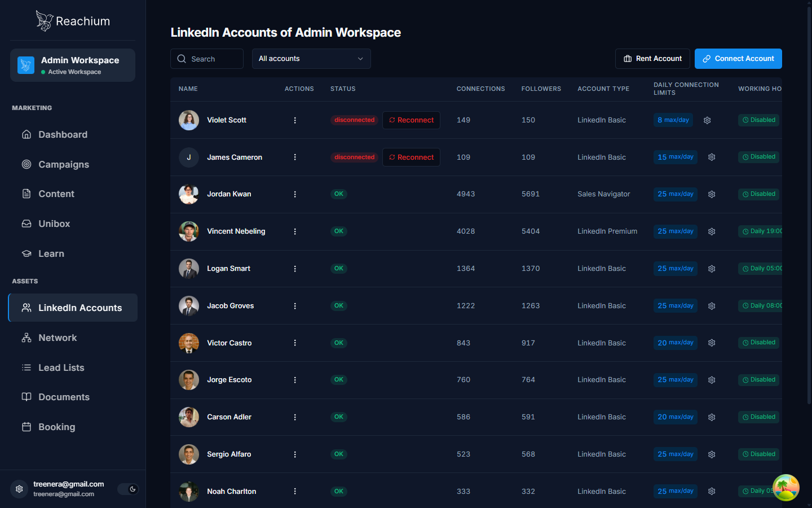Select LinkedIn Accounts in sidebar

click(x=73, y=308)
